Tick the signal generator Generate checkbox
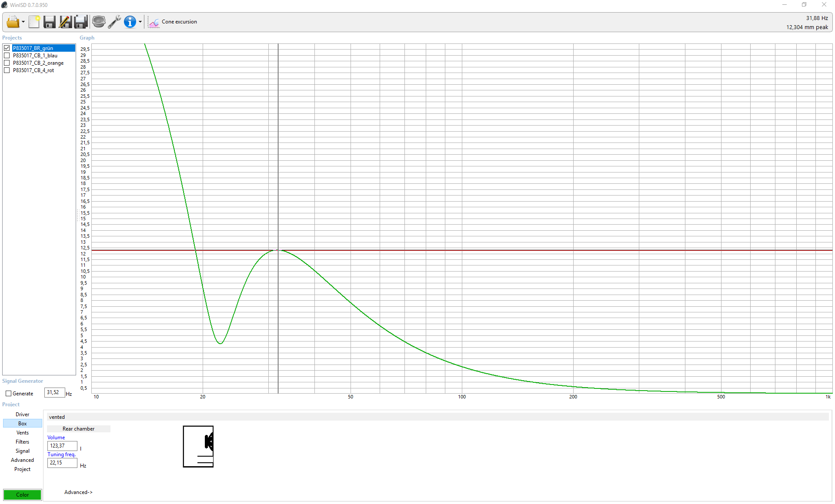 (x=8, y=394)
